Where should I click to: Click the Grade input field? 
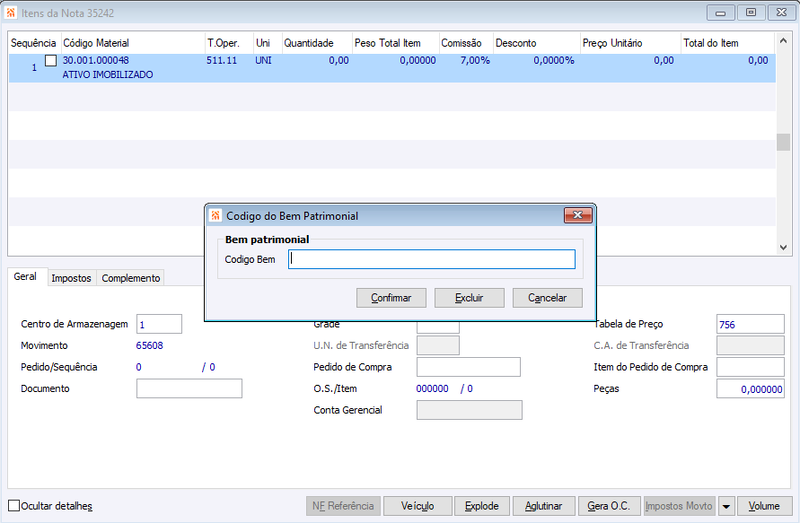[438, 327]
